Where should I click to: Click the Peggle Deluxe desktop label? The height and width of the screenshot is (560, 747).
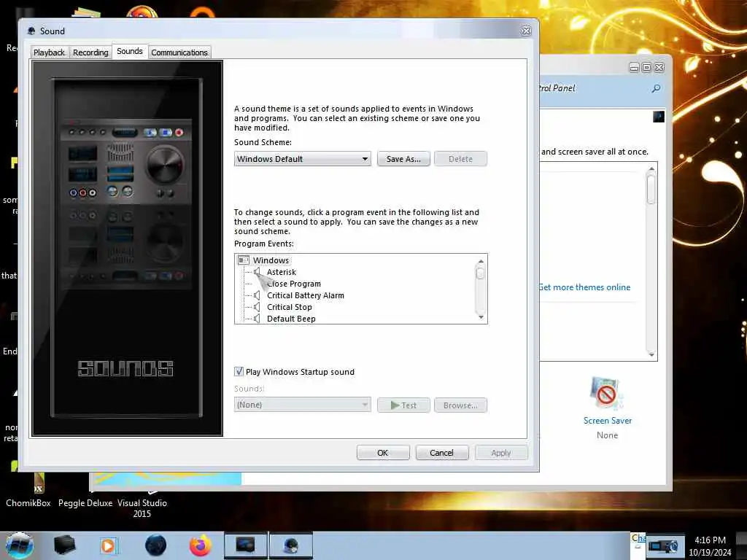point(85,503)
